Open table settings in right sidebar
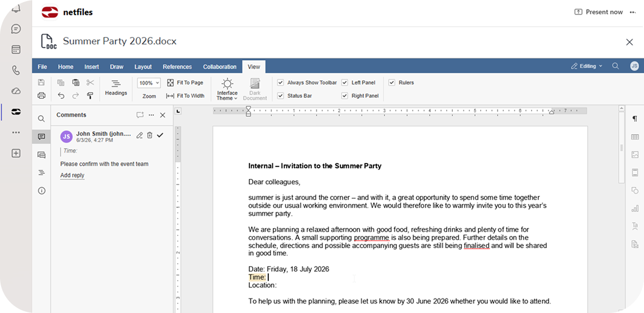This screenshot has height=313, width=644. pyautogui.click(x=635, y=137)
